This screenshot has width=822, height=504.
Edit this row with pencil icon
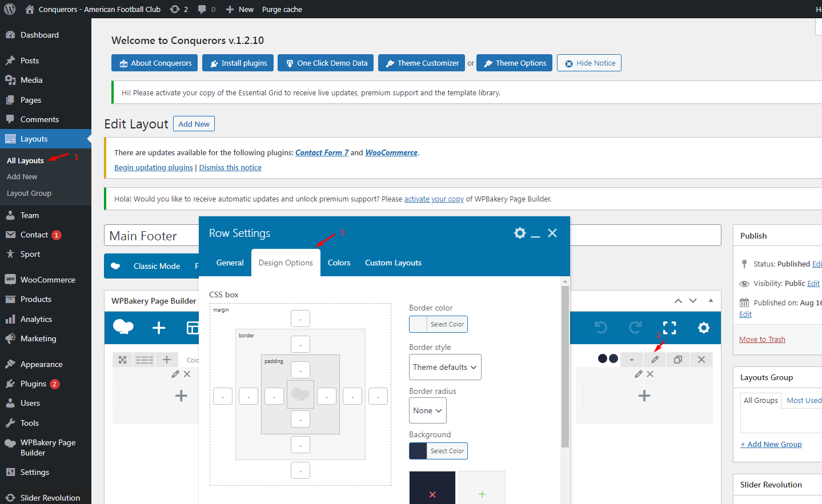pyautogui.click(x=655, y=360)
